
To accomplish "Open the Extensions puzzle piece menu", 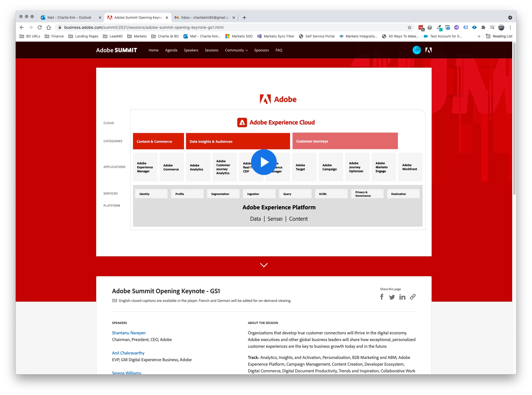I will click(483, 27).
